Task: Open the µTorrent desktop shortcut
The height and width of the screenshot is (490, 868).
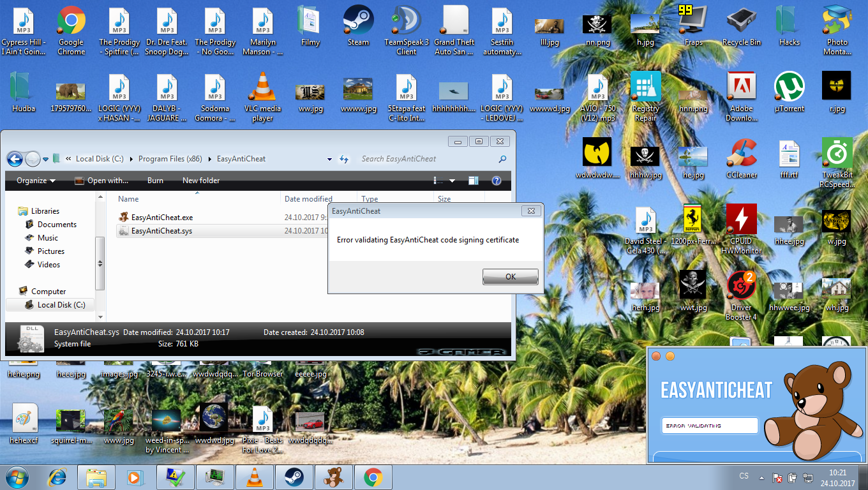Action: pyautogui.click(x=789, y=88)
